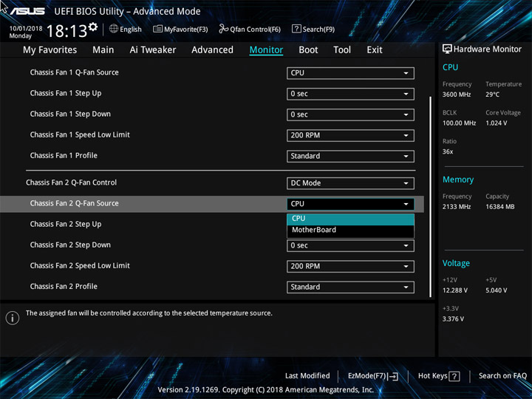The image size is (532, 399).
Task: Open MyFavorite(F3) list
Action: click(180, 29)
